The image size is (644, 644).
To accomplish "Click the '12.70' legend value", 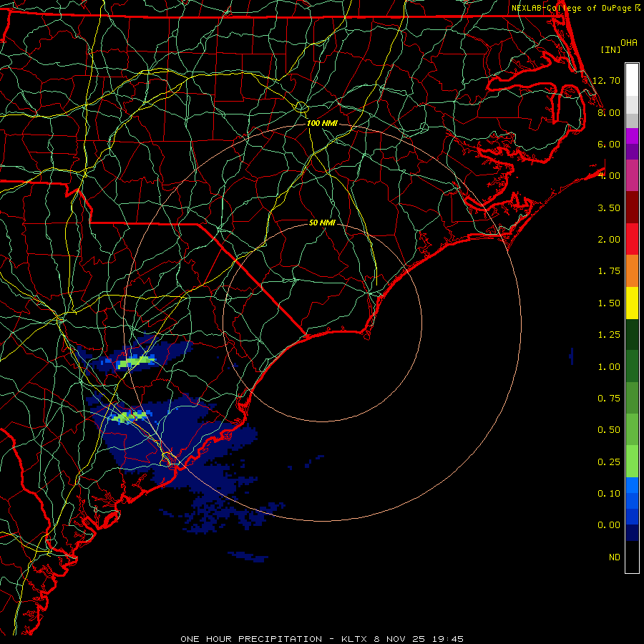I will tap(607, 80).
